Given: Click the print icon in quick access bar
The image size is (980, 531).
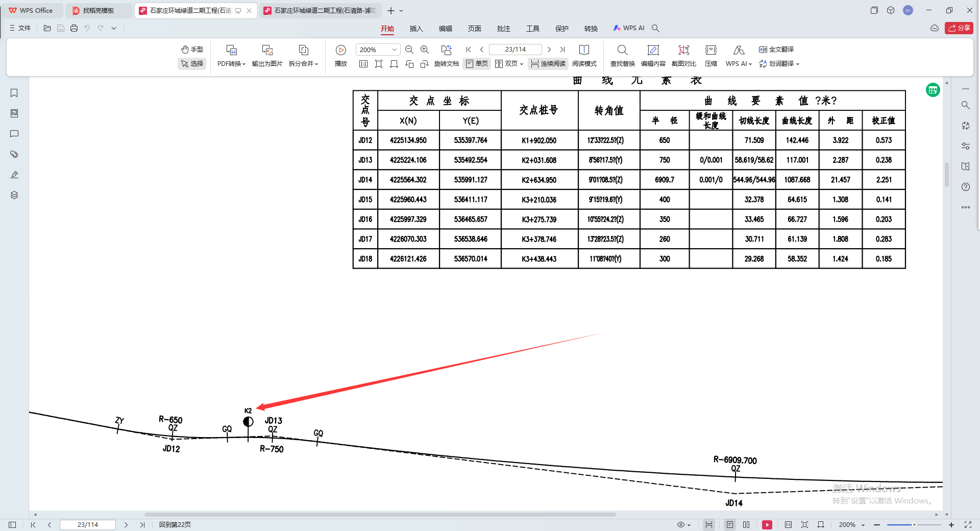Looking at the screenshot, I should [74, 28].
